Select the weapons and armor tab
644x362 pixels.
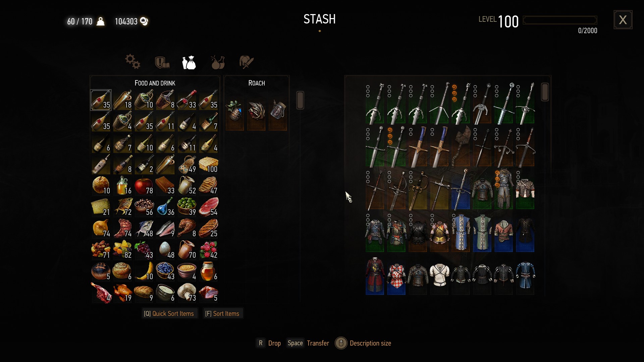click(x=246, y=62)
